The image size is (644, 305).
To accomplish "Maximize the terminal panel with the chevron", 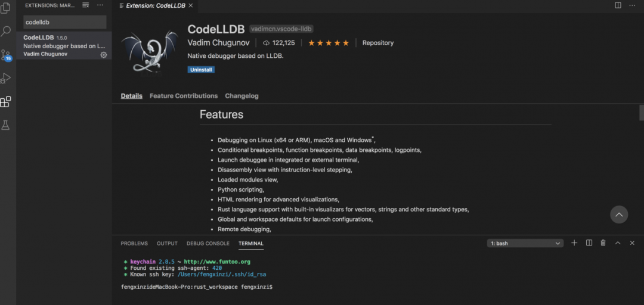I will coord(618,243).
